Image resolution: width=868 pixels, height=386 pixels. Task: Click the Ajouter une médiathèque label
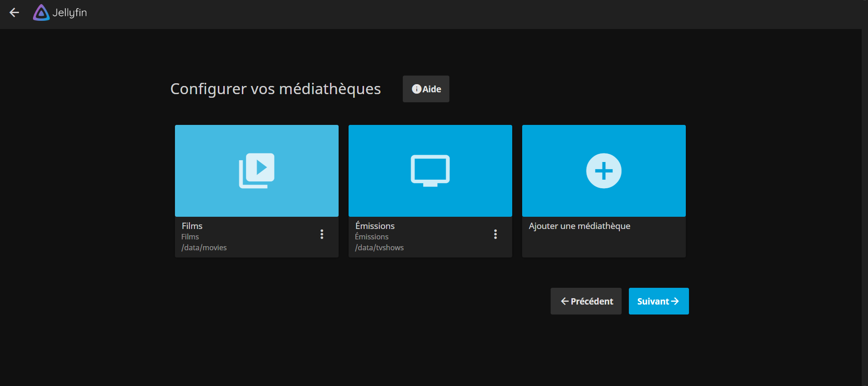click(580, 226)
